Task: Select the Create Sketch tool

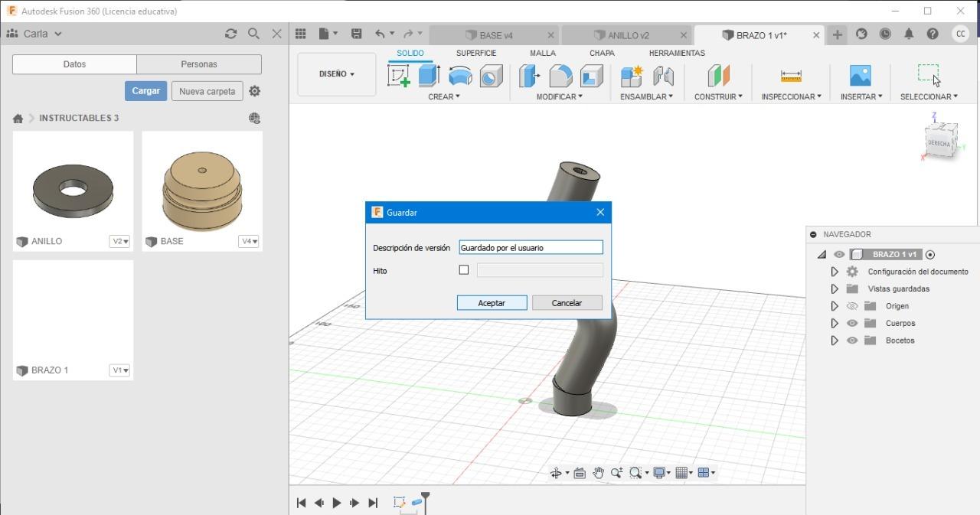Action: coord(399,76)
